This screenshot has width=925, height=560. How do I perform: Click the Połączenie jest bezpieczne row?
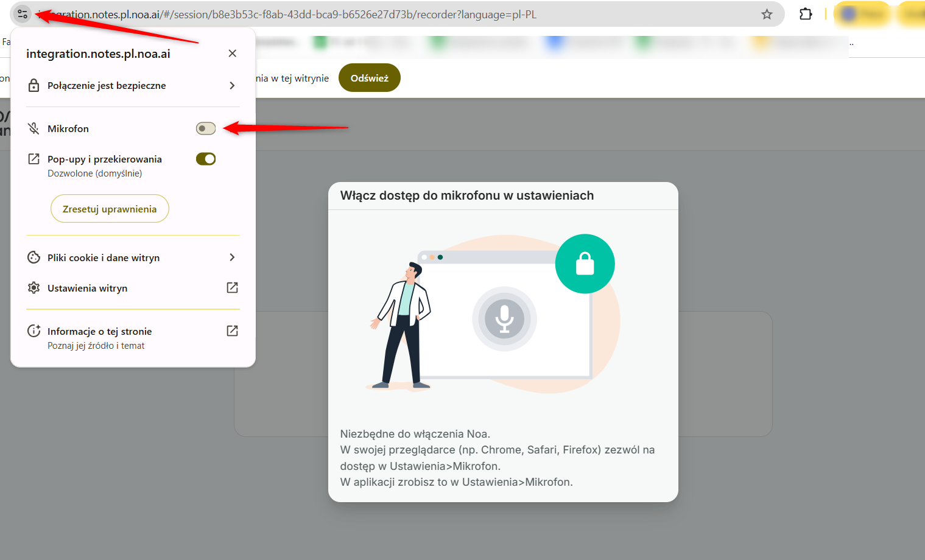tap(133, 85)
